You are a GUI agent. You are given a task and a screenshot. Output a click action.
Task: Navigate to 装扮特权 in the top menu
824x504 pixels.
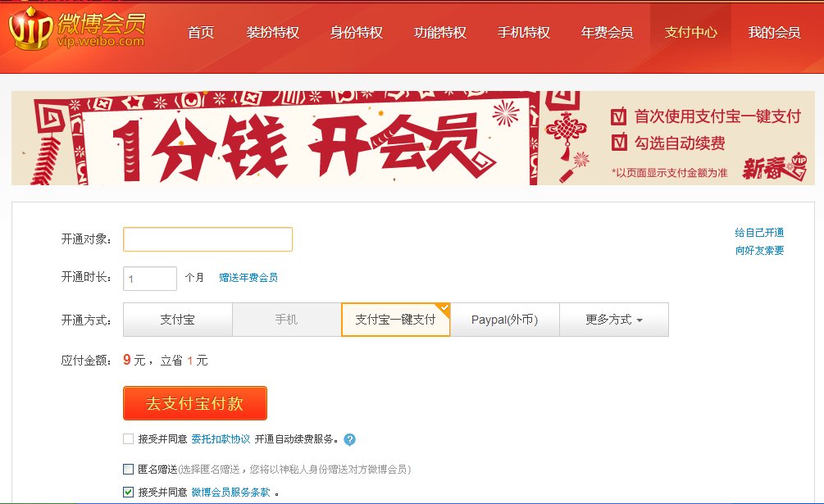[x=273, y=31]
